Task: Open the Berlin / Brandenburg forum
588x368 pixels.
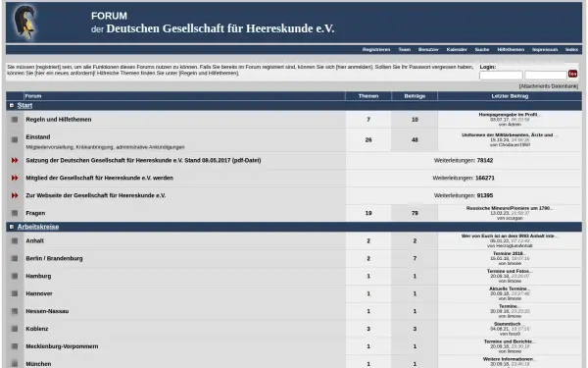Action: coord(54,259)
